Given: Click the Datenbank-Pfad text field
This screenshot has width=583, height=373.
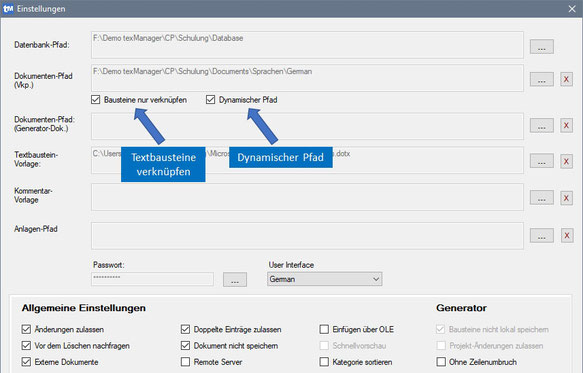Looking at the screenshot, I should [307, 45].
